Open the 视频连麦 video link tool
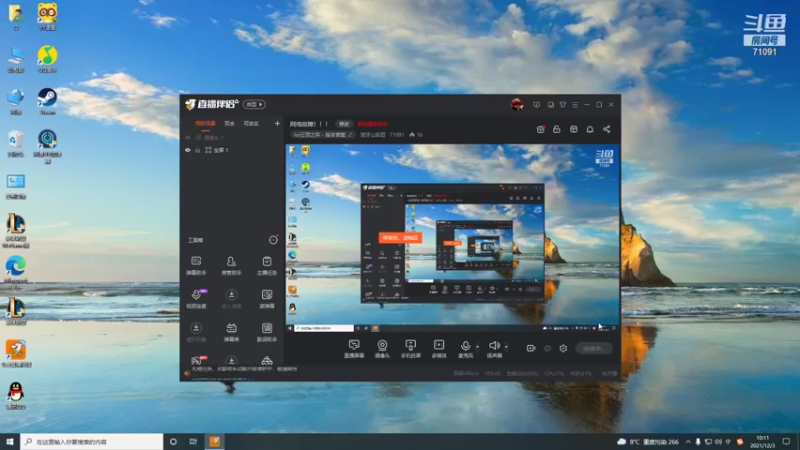The width and height of the screenshot is (800, 450). 196,299
